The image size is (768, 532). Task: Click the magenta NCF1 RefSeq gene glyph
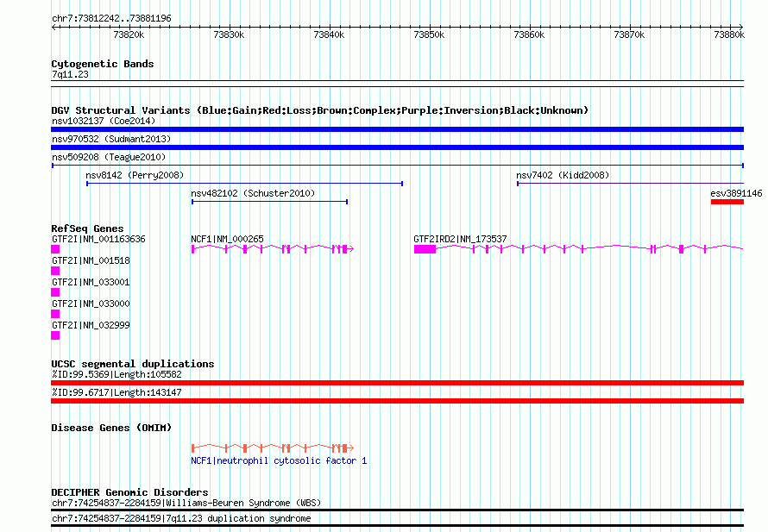point(273,249)
